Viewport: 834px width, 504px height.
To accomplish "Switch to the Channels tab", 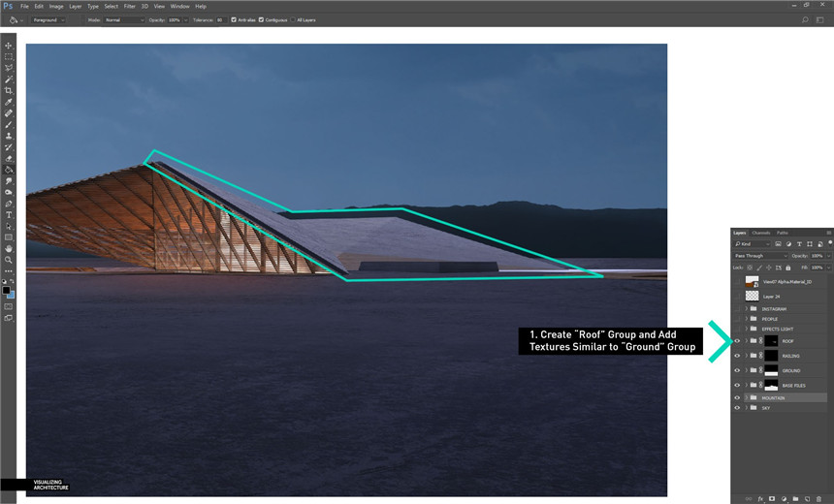I will click(x=761, y=233).
